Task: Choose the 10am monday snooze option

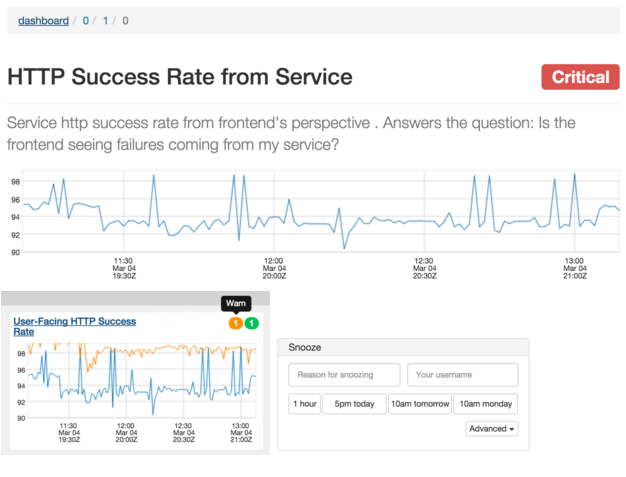Action: point(485,404)
